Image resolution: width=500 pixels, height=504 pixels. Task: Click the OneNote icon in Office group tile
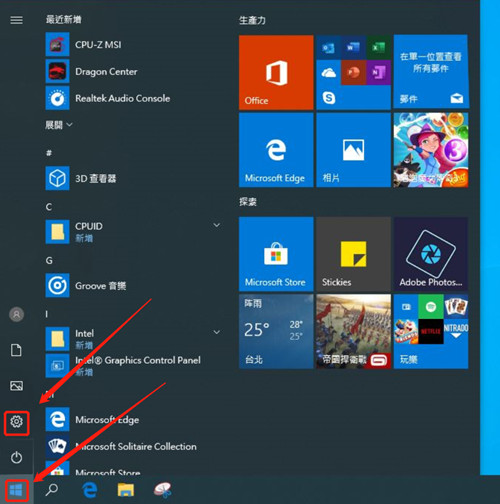(378, 72)
